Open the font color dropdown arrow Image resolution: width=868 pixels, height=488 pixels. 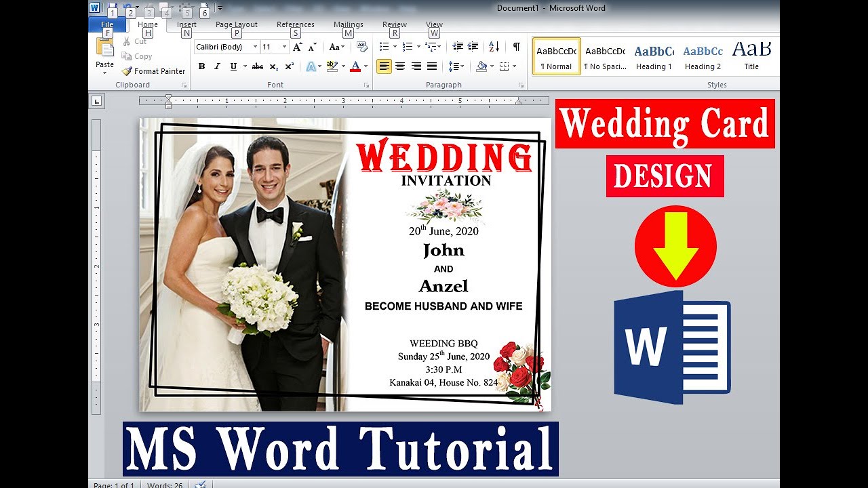[x=366, y=66]
